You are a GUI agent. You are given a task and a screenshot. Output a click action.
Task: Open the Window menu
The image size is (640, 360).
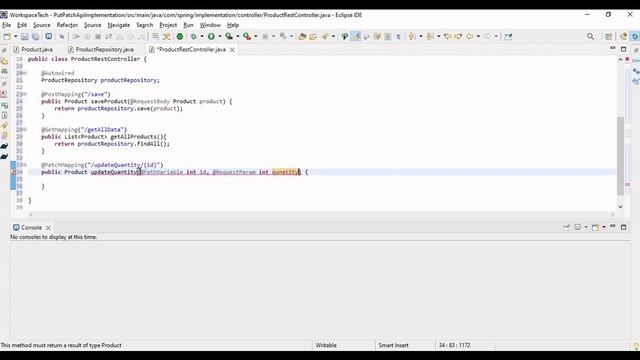(x=210, y=25)
